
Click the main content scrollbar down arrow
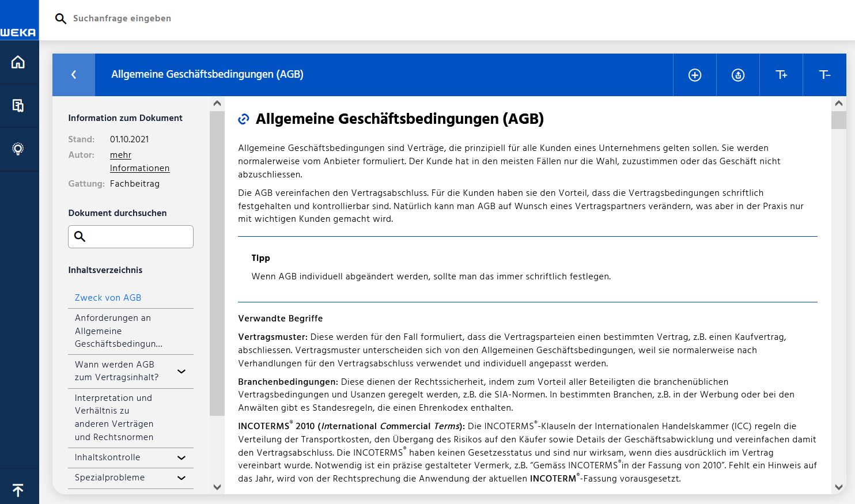click(x=839, y=487)
